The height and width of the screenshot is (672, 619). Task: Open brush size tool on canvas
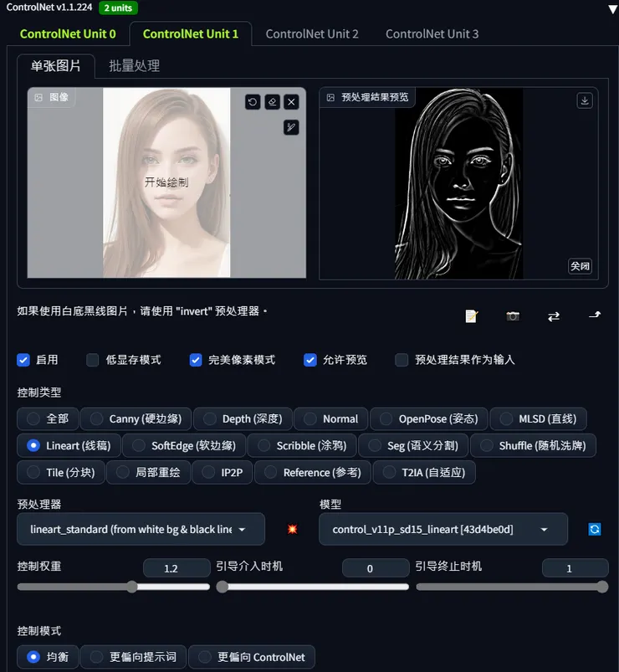291,127
